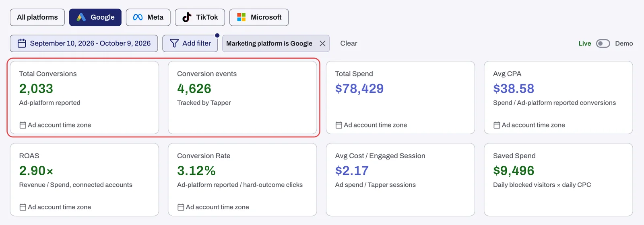Click the Saved Spend card title
The width and height of the screenshot is (644, 225).
(x=514, y=156)
